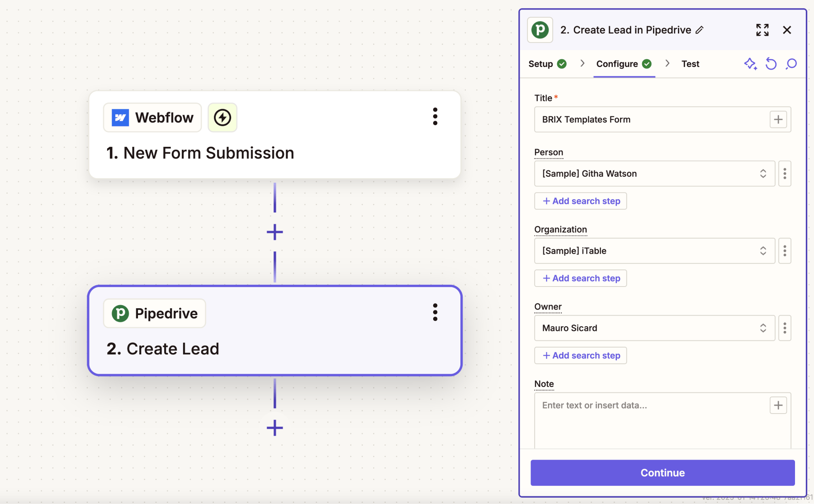This screenshot has height=504, width=814.
Task: Add a step between Webflow and Pipedrive
Action: (274, 232)
